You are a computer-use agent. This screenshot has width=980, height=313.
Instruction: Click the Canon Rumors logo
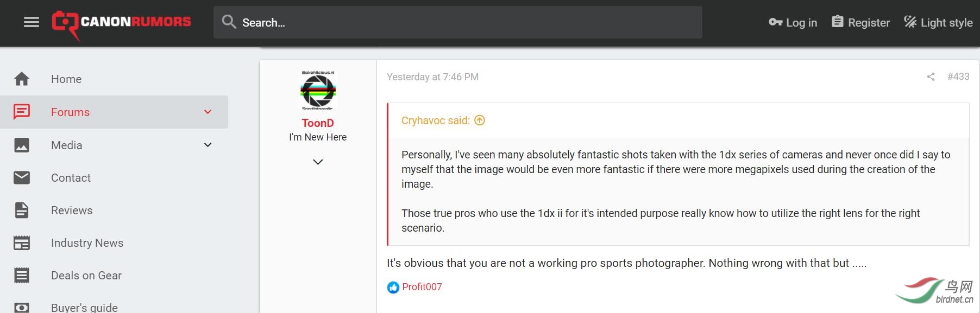pos(121,23)
